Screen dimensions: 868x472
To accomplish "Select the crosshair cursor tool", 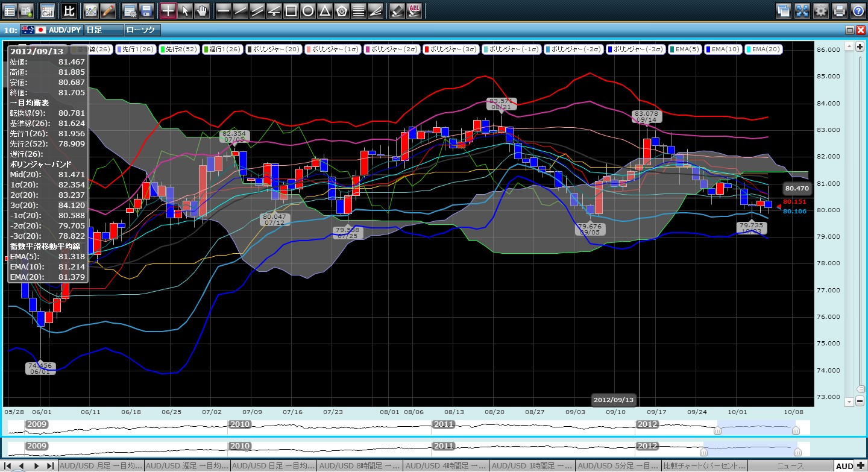I will pyautogui.click(x=168, y=10).
